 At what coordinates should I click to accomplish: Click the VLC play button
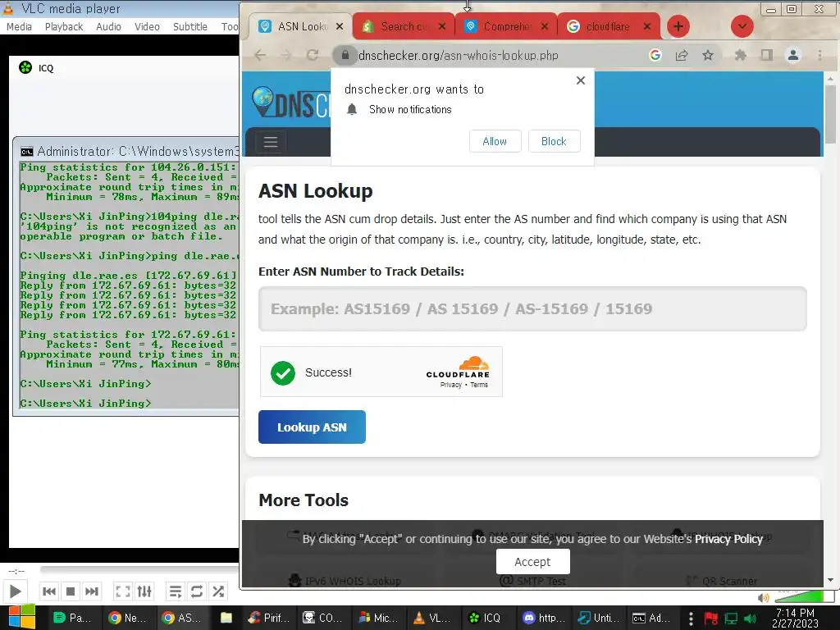[x=15, y=591]
